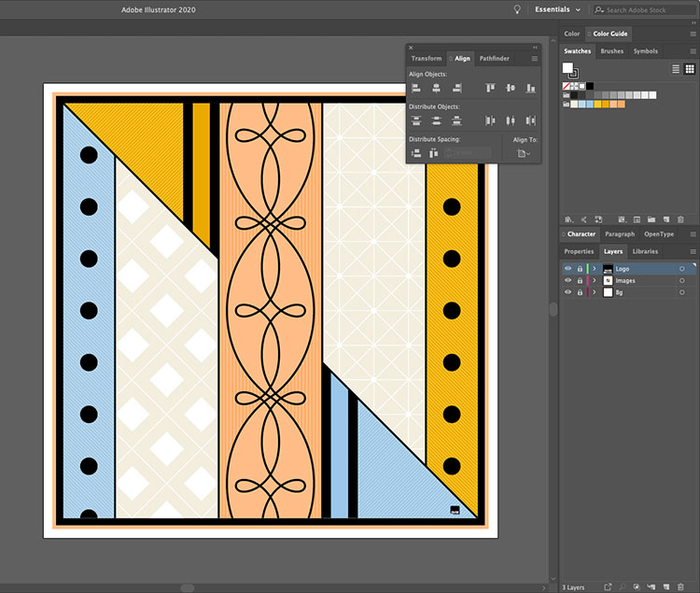Switch swatches to thumbnail grid view
The image size is (700, 593).
(690, 69)
